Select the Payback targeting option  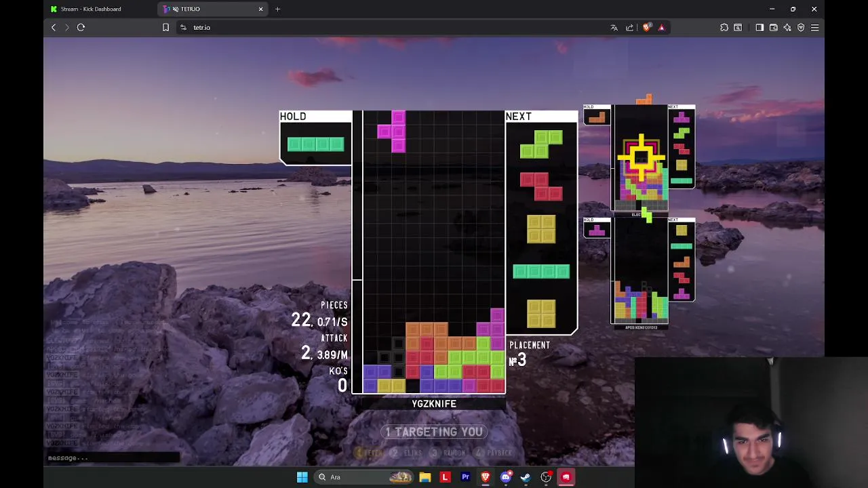point(495,453)
